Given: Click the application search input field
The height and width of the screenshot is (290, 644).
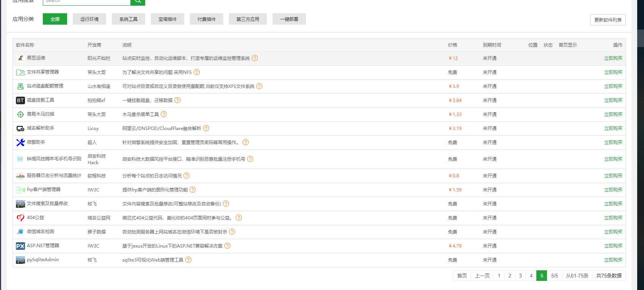Looking at the screenshot, I should click(x=86, y=2).
